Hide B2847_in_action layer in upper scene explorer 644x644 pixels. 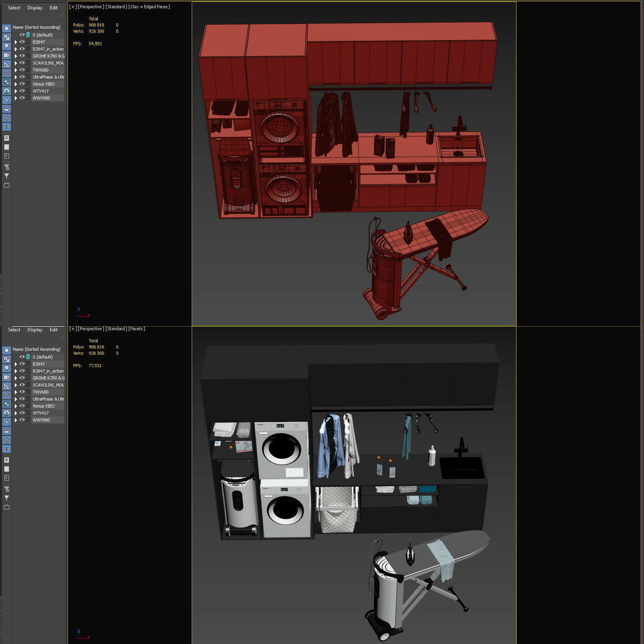coord(22,49)
